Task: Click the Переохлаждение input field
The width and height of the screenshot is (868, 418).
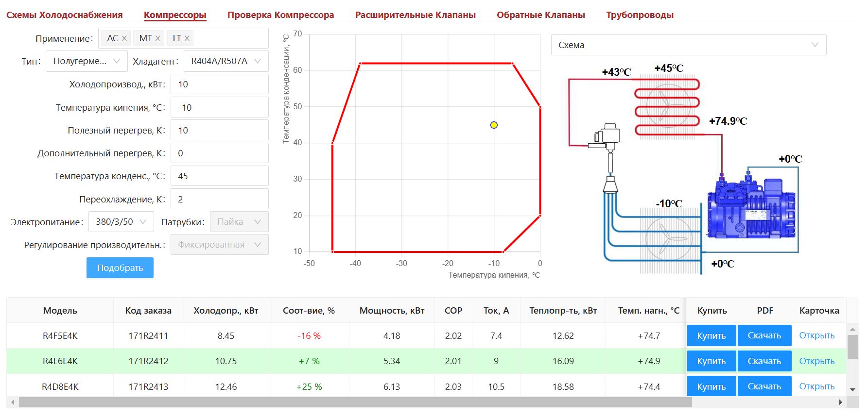Action: tap(220, 199)
